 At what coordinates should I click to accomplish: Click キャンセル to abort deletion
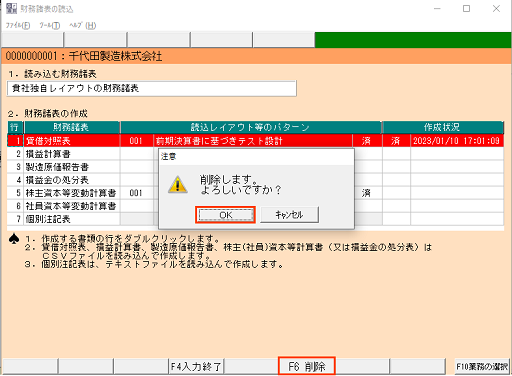tap(289, 215)
